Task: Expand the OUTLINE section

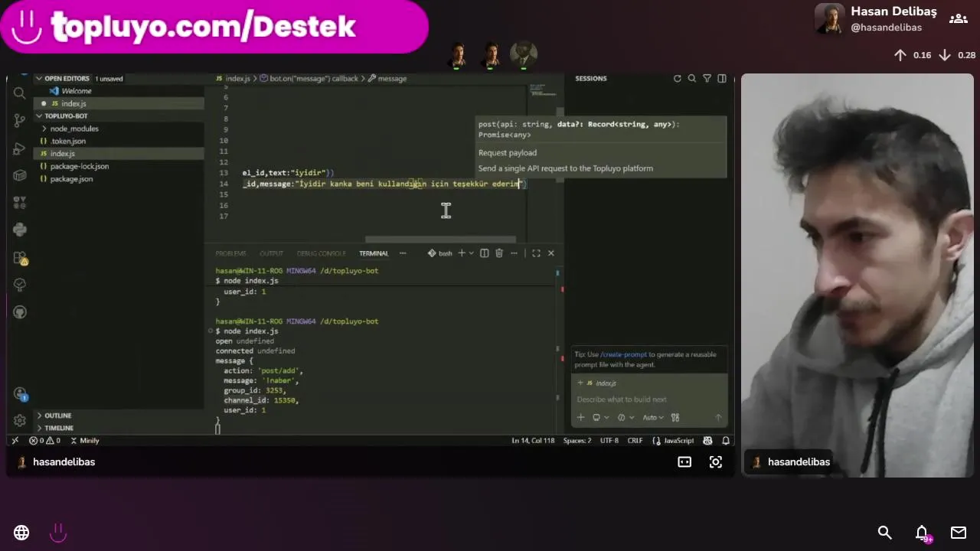Action: click(57, 416)
